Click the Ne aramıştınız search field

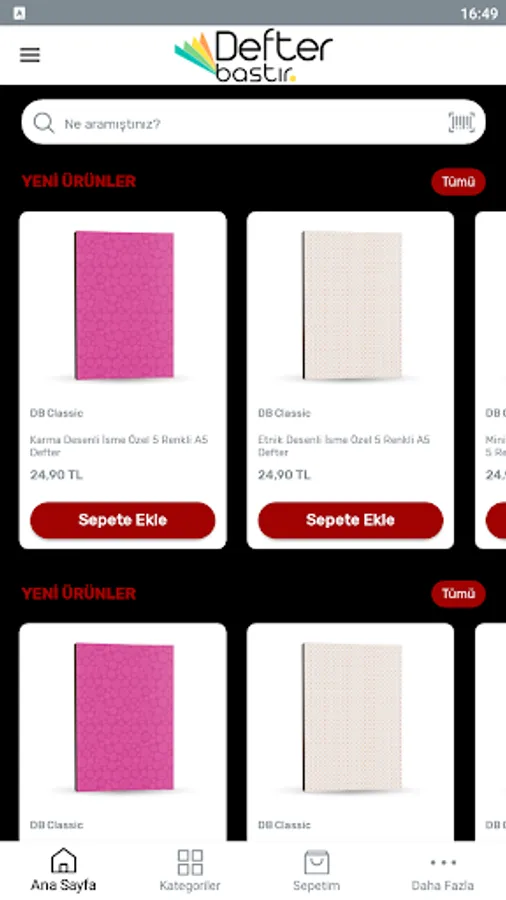click(x=253, y=122)
